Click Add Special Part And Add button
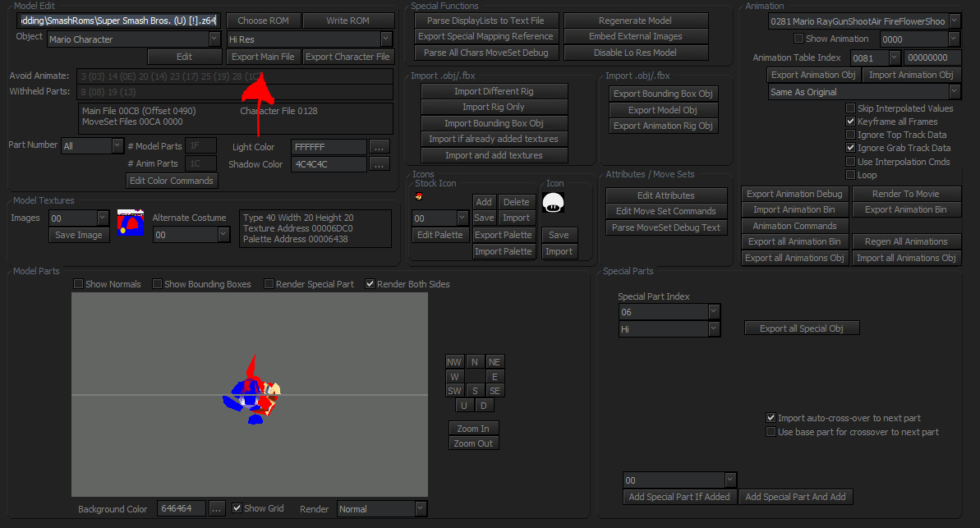This screenshot has width=980, height=528. (795, 497)
